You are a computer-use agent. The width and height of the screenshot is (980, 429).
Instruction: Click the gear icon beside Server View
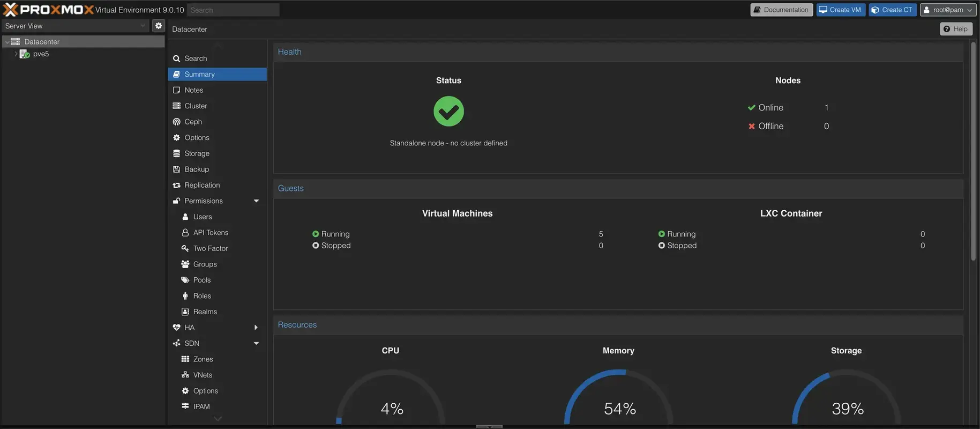tap(158, 26)
